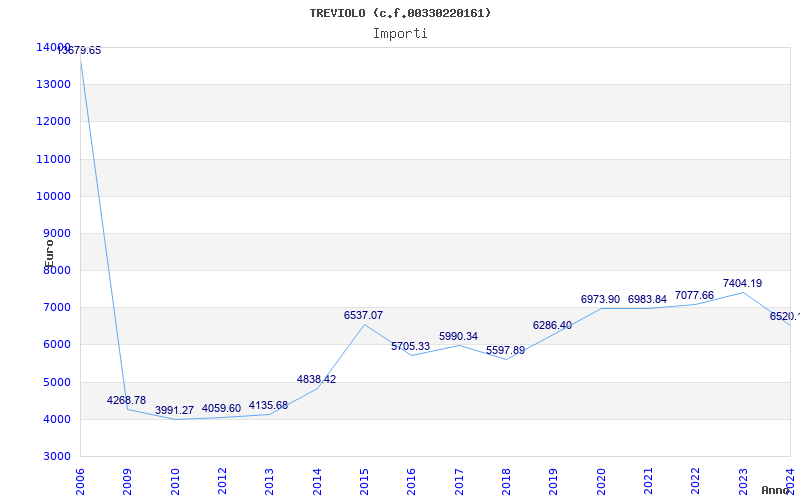Viewport: 800px width, 500px height.
Task: Click y-axis tick label 4000
Action: click(x=56, y=419)
